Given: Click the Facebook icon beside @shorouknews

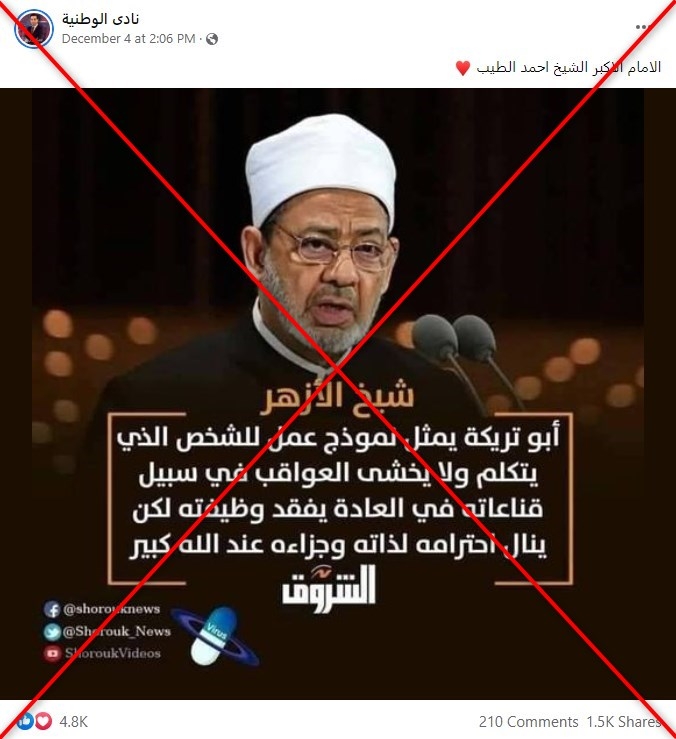Looking at the screenshot, I should [52, 609].
